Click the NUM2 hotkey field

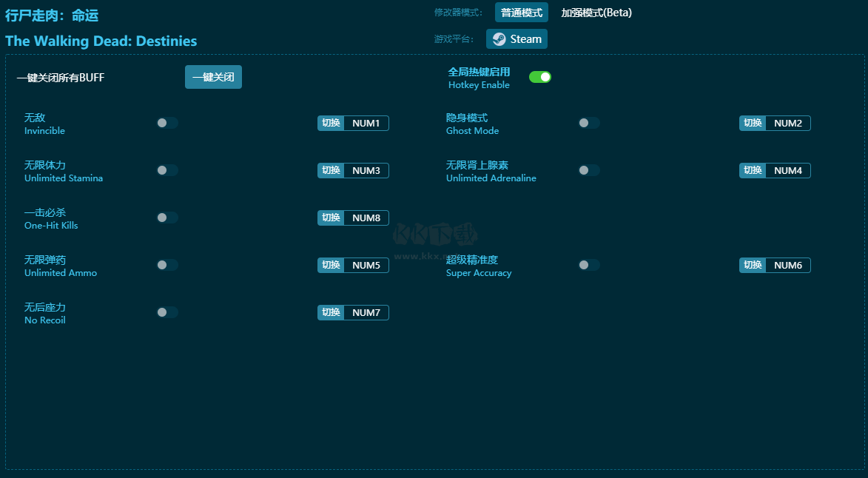pos(788,123)
